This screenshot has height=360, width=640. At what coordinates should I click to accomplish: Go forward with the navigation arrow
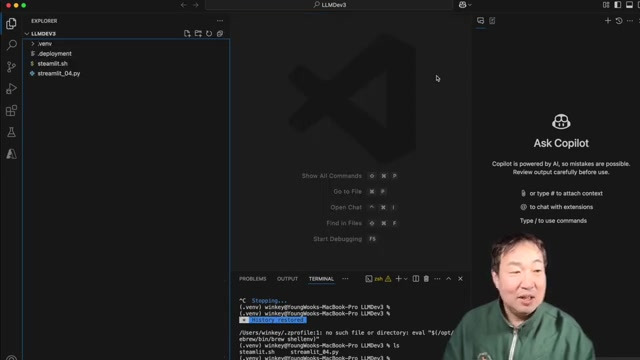tap(196, 5)
